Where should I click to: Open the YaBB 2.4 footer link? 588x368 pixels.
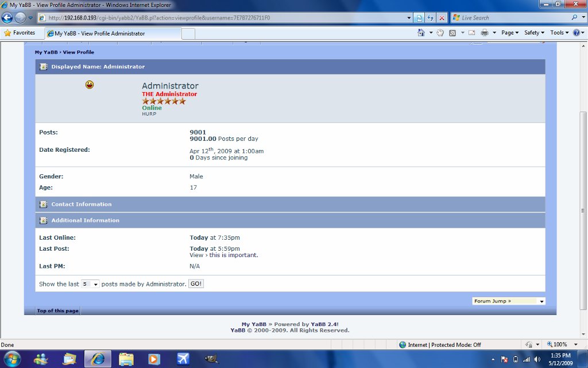(x=324, y=324)
